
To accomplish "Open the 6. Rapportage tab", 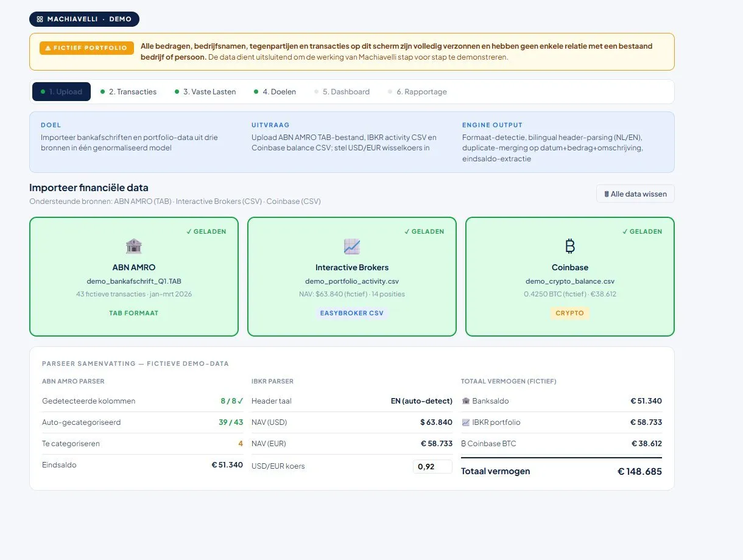I will 417,92.
